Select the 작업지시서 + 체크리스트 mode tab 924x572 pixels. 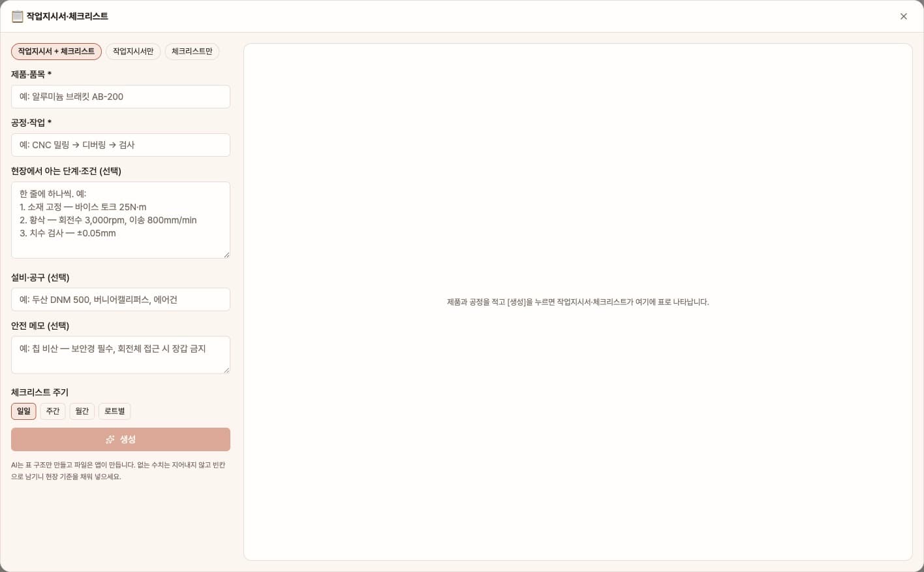point(56,52)
